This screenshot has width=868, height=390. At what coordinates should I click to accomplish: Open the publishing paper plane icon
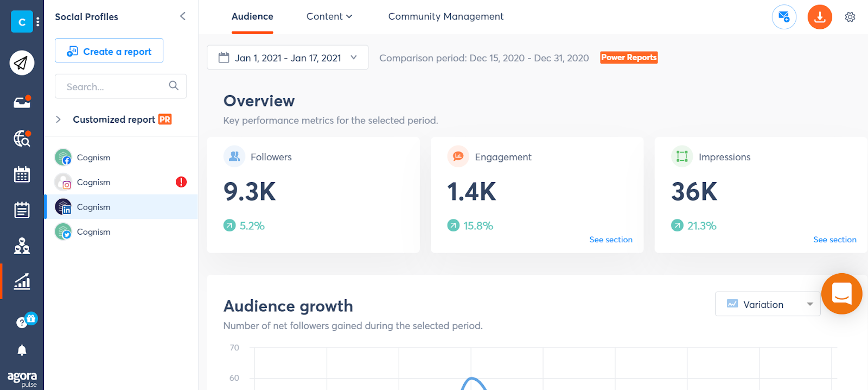(22, 63)
